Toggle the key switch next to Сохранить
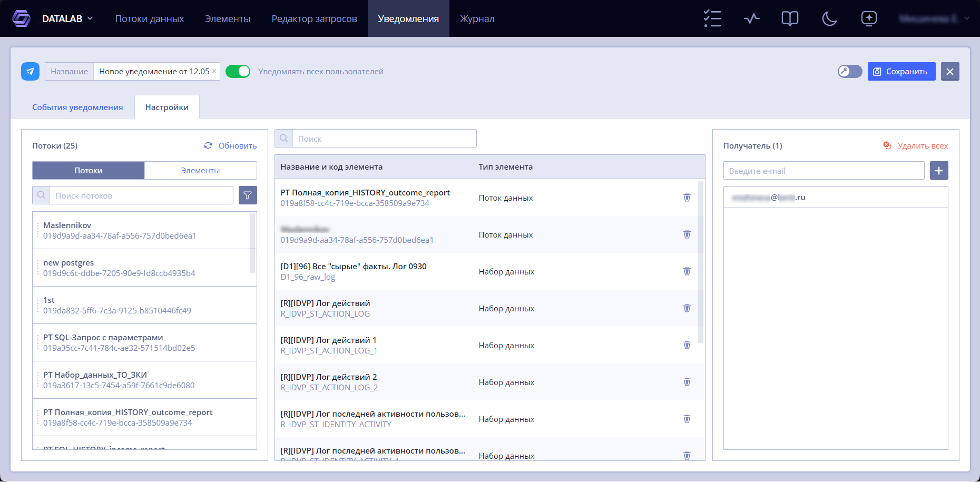 coord(850,71)
